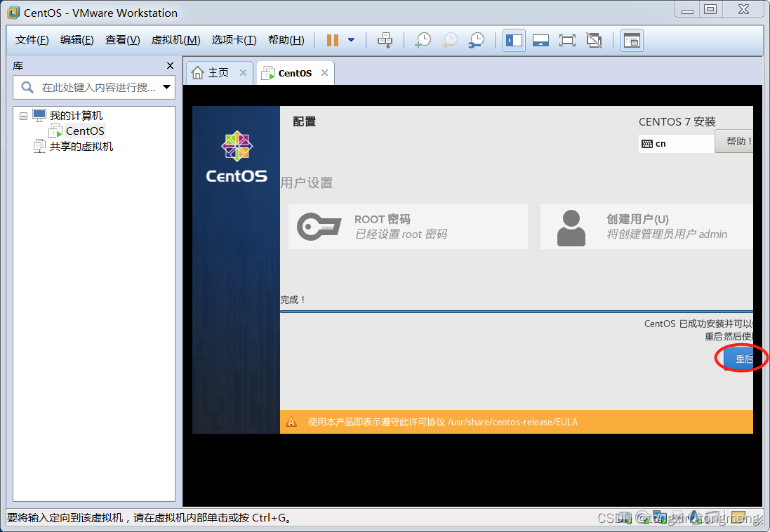Maximize the VMware Workstation window
770x532 pixels.
coord(710,9)
